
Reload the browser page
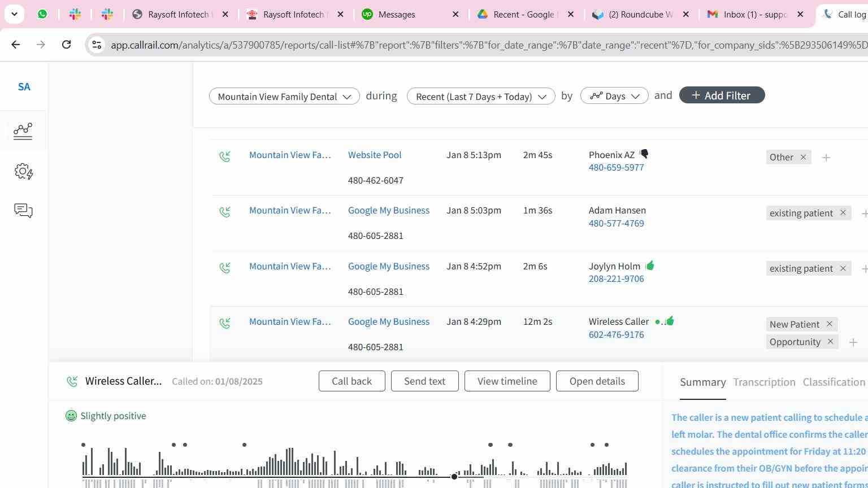(66, 44)
